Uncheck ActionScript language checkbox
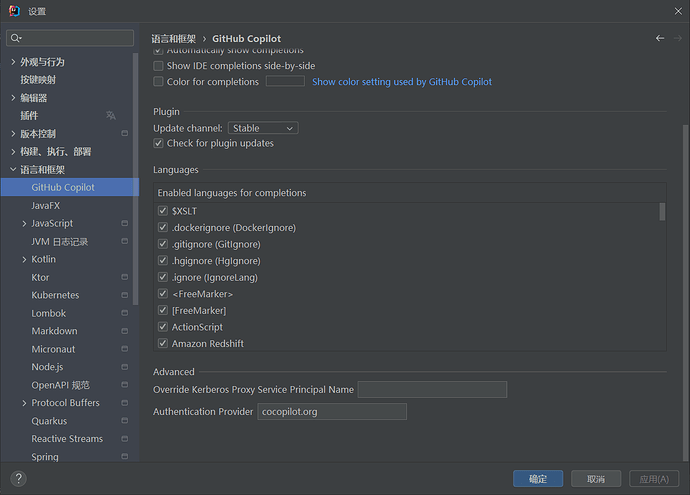This screenshot has height=495, width=690. 163,327
